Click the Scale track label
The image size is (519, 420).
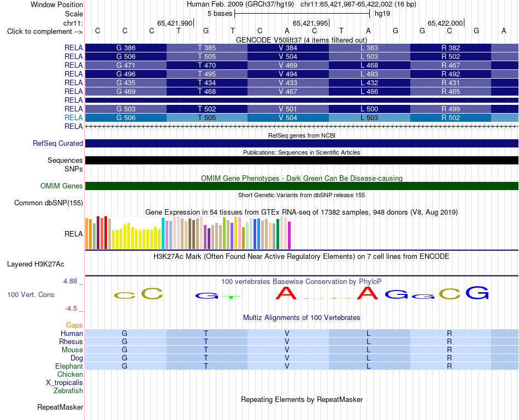tap(74, 14)
